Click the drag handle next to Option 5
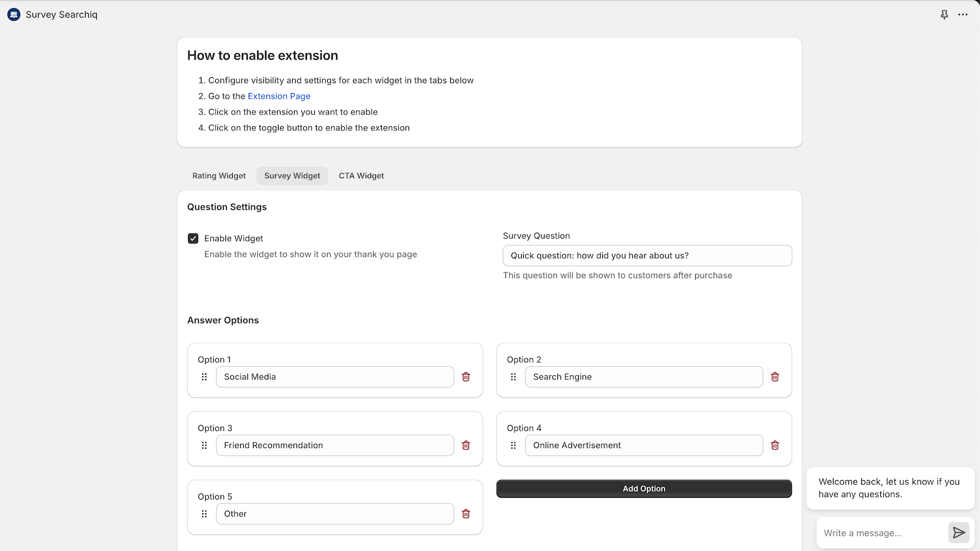This screenshot has width=980, height=551. coord(204,514)
